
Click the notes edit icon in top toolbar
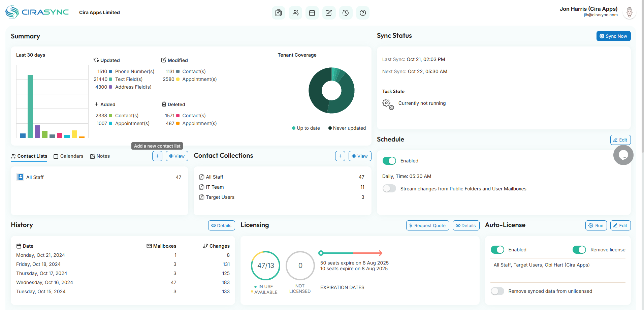coord(329,13)
